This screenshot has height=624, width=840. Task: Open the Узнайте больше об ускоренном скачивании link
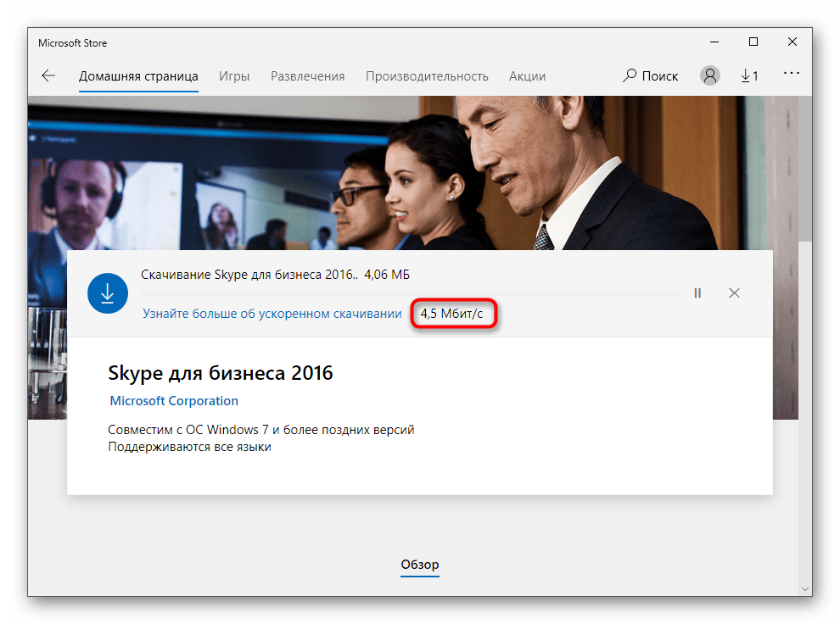click(272, 314)
